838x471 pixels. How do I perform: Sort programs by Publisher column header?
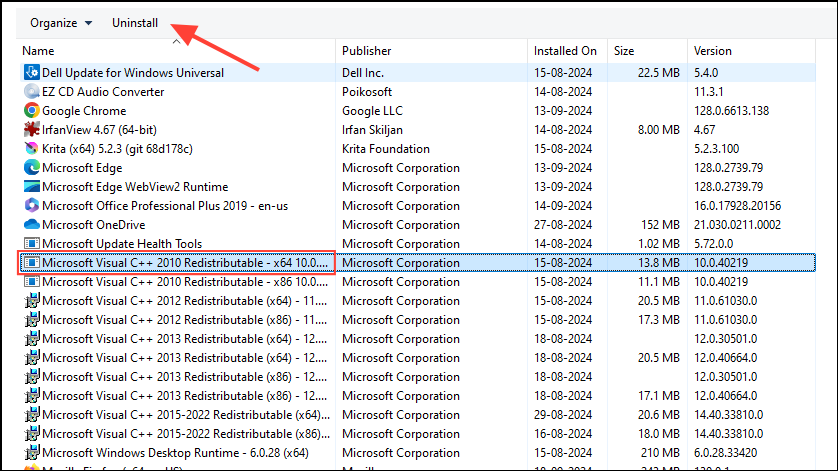(x=367, y=51)
